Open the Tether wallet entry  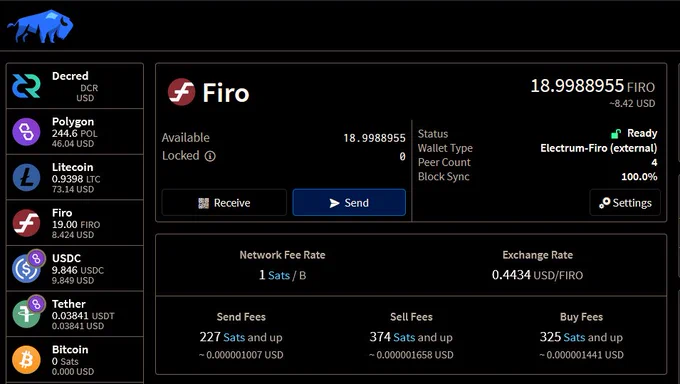(75, 314)
